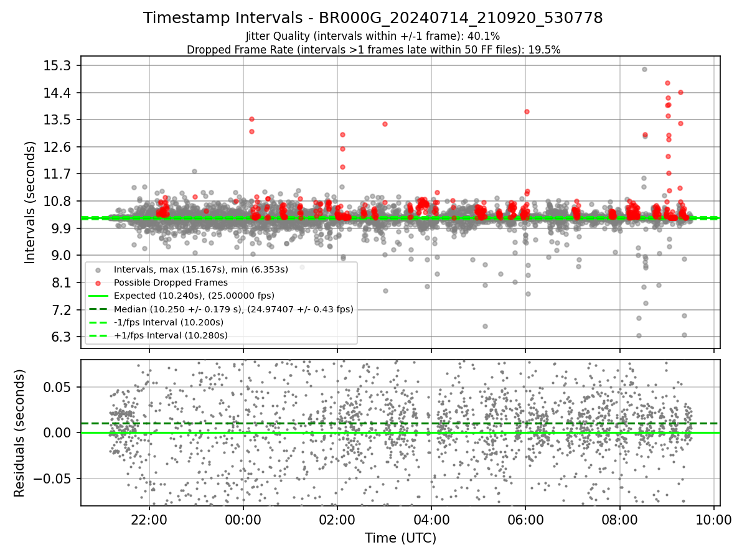Viewport: 747px width, 560px height.
Task: Click the plot title "Timestamp Intervals - BR000G_20240714_210920_530778"
Action: (373, 18)
